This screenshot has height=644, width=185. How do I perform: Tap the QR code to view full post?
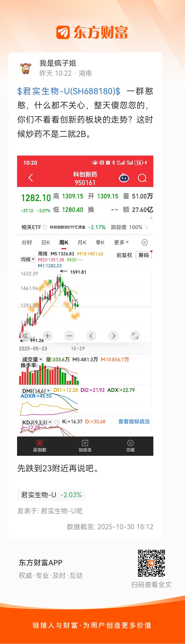151,563
